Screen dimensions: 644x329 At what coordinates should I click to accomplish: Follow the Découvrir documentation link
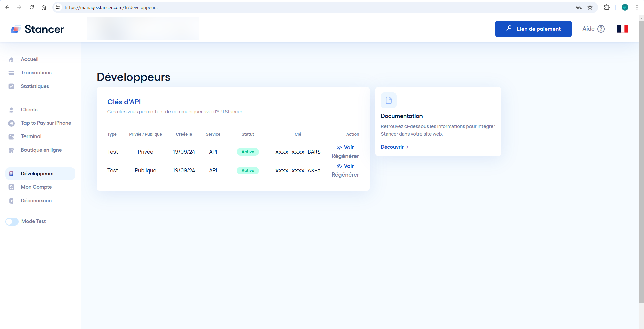[394, 147]
